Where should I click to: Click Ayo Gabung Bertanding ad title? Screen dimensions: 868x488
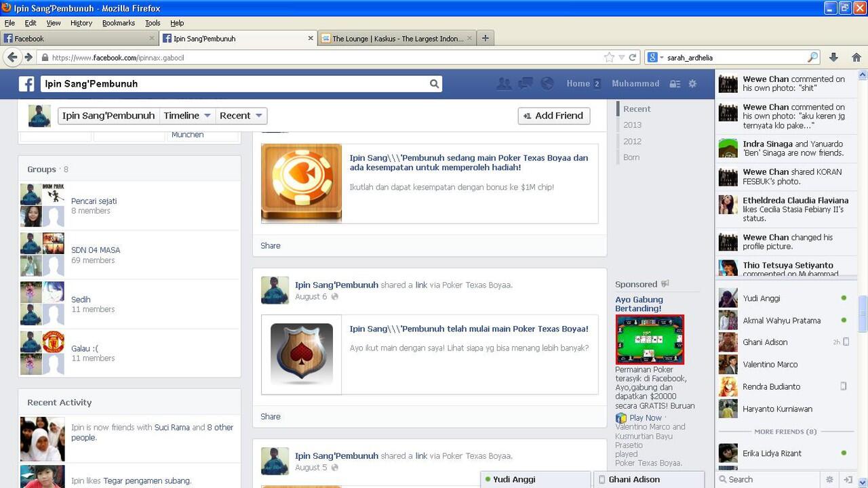(639, 304)
